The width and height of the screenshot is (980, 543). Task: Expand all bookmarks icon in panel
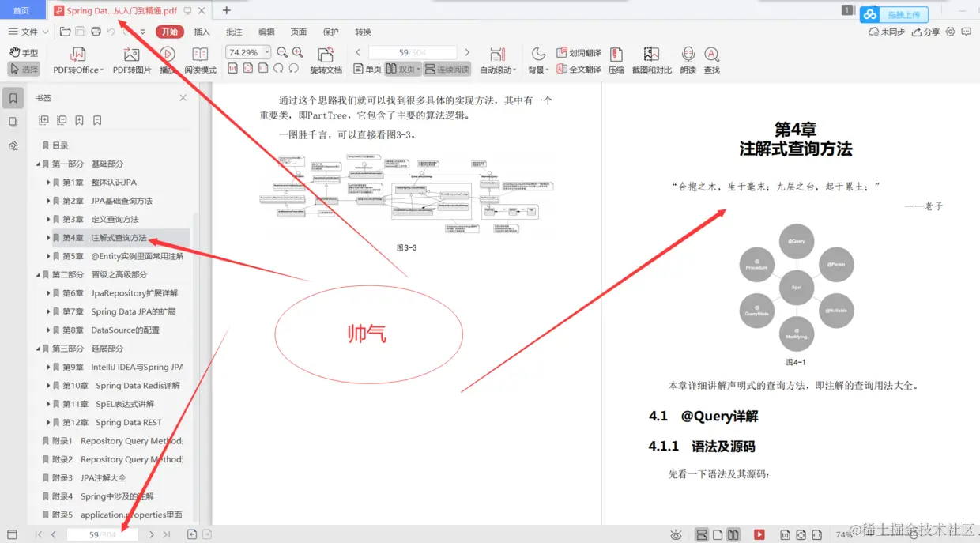(43, 120)
